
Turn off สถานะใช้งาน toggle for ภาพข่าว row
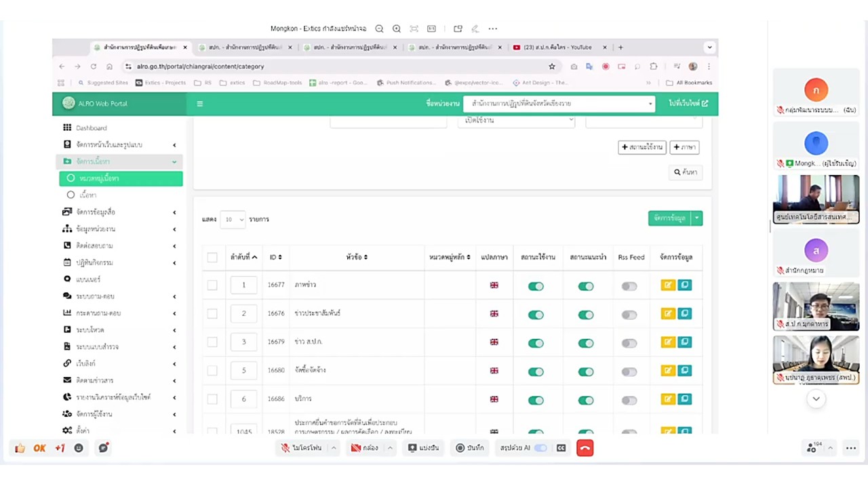click(x=536, y=286)
